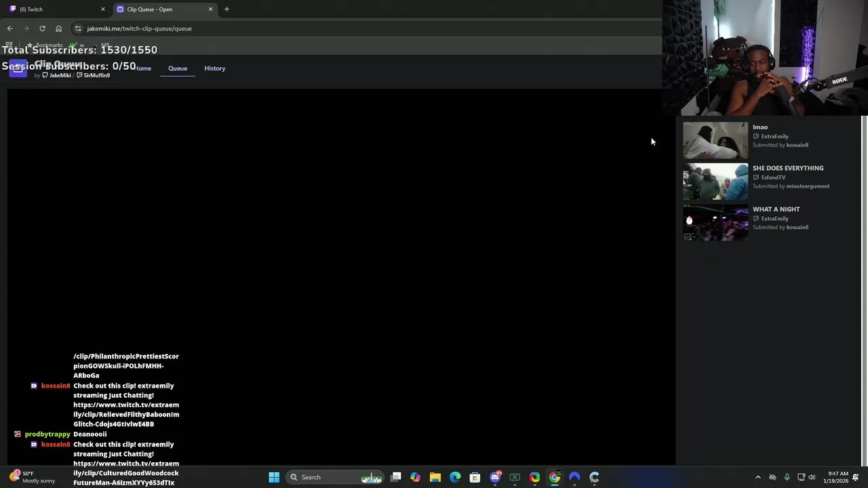Image resolution: width=868 pixels, height=488 pixels.
Task: Reload the current page
Action: pyautogui.click(x=42, y=28)
